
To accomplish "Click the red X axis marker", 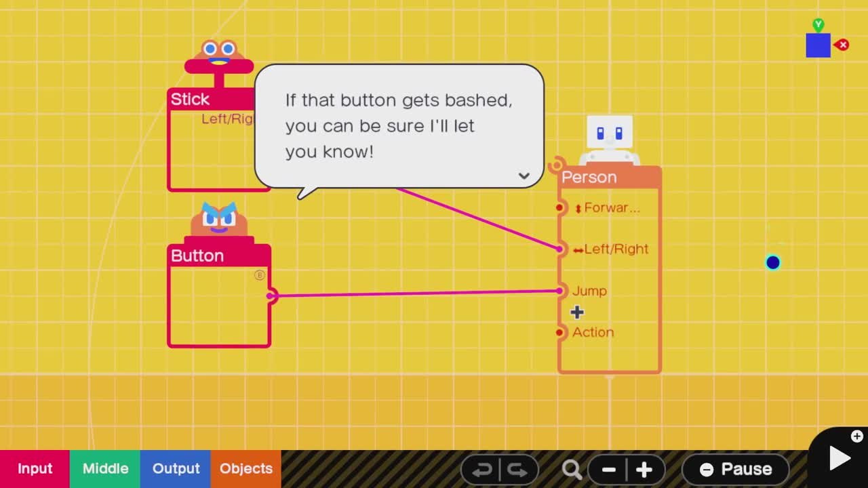I will click(x=842, y=45).
